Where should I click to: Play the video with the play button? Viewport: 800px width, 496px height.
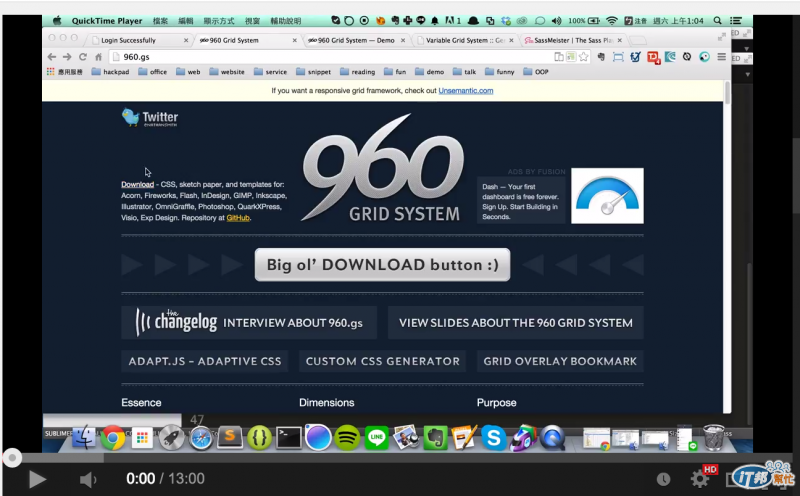[38, 479]
